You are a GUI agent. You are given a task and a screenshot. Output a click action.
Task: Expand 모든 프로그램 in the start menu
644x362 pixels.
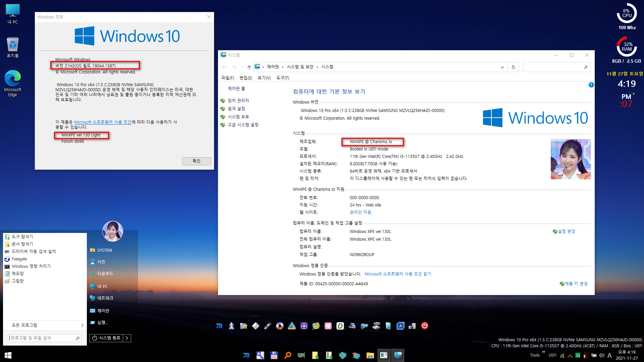pos(45,325)
